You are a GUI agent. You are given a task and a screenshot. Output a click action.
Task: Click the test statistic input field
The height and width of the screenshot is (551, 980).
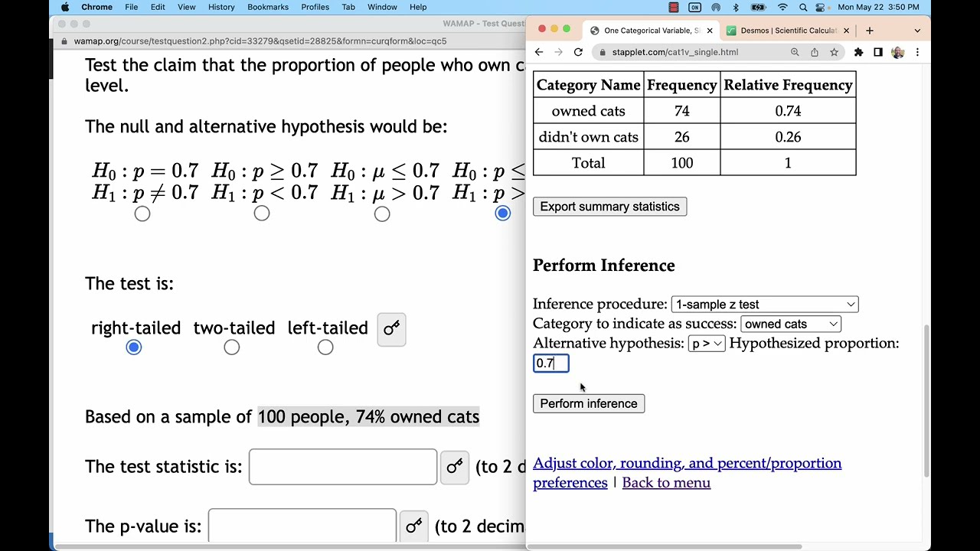click(343, 467)
